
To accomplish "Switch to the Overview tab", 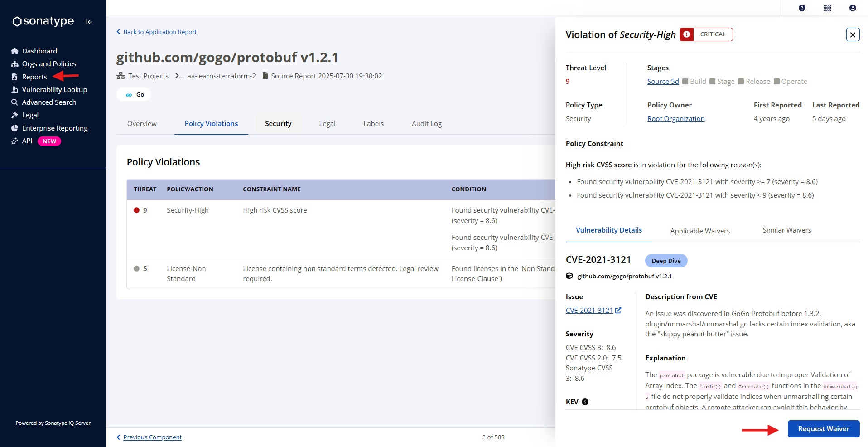I will point(142,124).
